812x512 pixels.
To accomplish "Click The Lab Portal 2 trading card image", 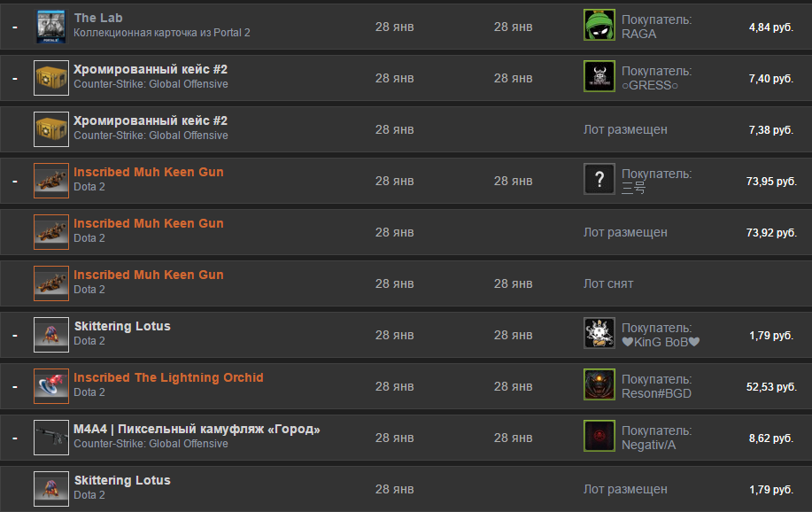I will point(51,27).
